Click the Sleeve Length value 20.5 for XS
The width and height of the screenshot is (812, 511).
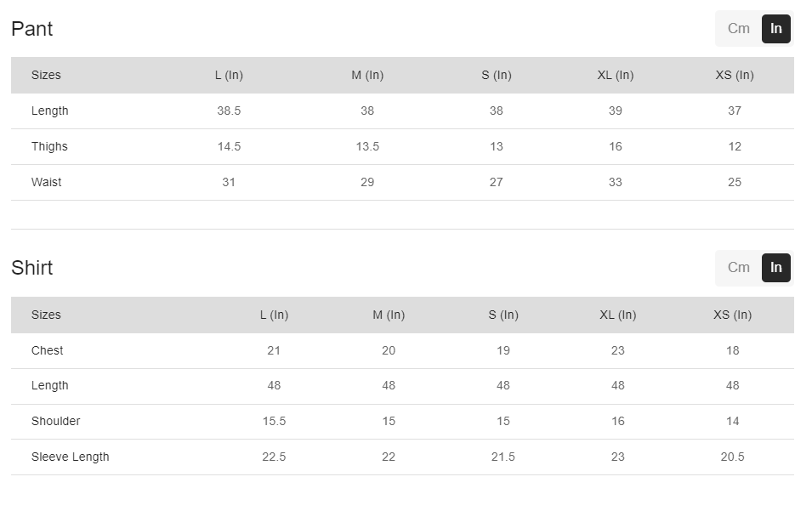coord(732,457)
